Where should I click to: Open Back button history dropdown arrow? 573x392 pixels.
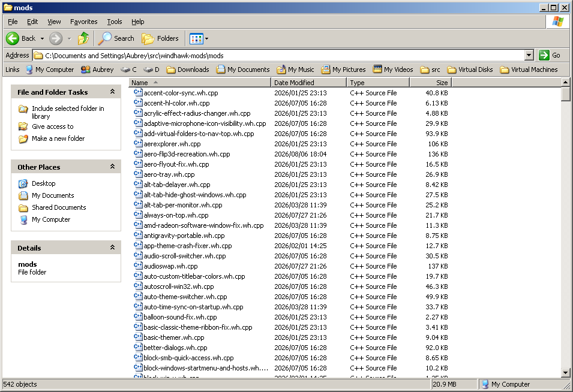(42, 38)
